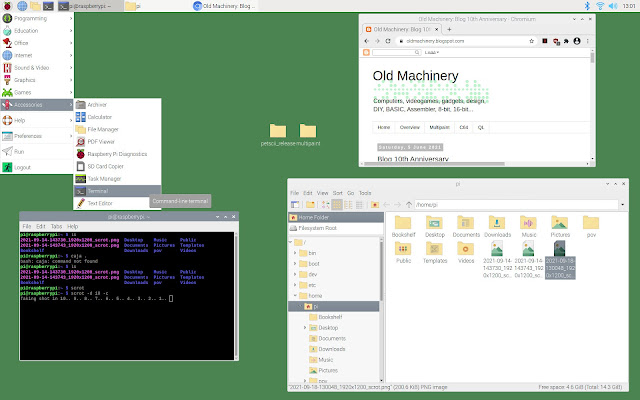Image resolution: width=640 pixels, height=400 pixels.
Task: Collapse root slash folder in tree
Action: point(291,242)
